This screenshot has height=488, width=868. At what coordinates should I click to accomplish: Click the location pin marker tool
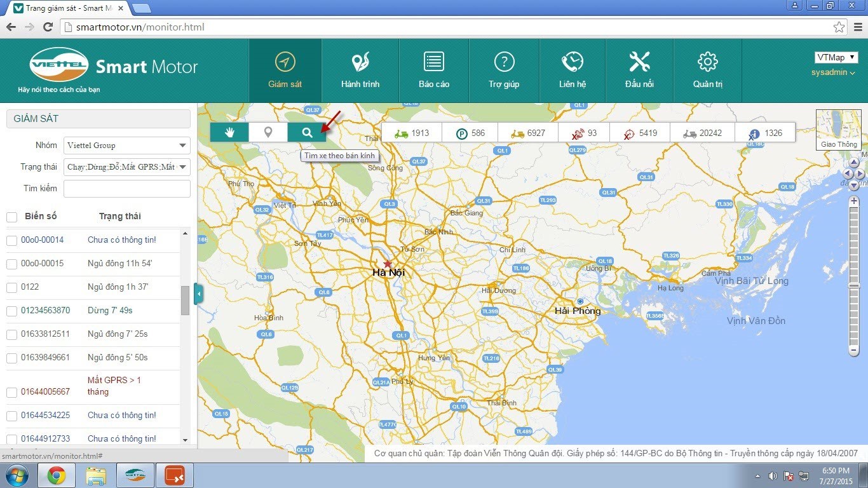click(x=268, y=132)
